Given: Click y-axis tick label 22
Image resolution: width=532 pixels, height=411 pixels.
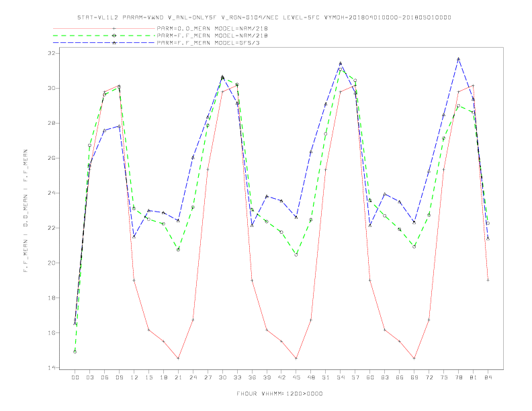Looking at the screenshot, I should [x=52, y=228].
